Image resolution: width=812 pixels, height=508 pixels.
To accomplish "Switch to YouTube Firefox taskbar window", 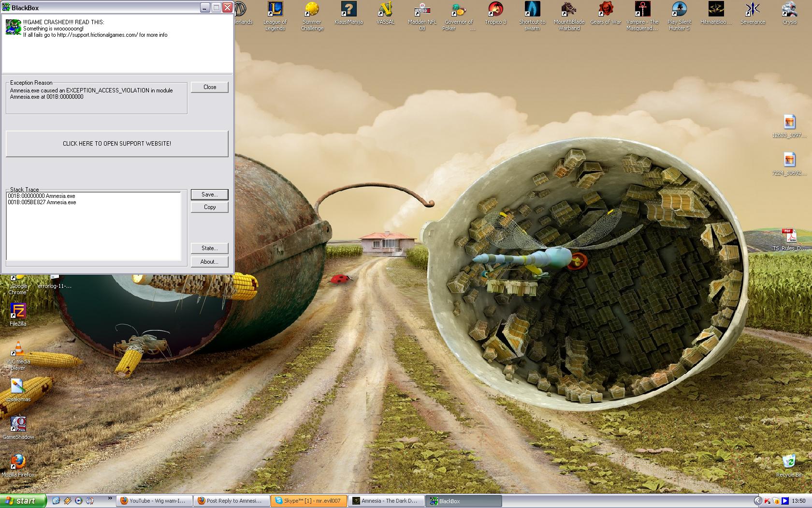I will pos(155,501).
